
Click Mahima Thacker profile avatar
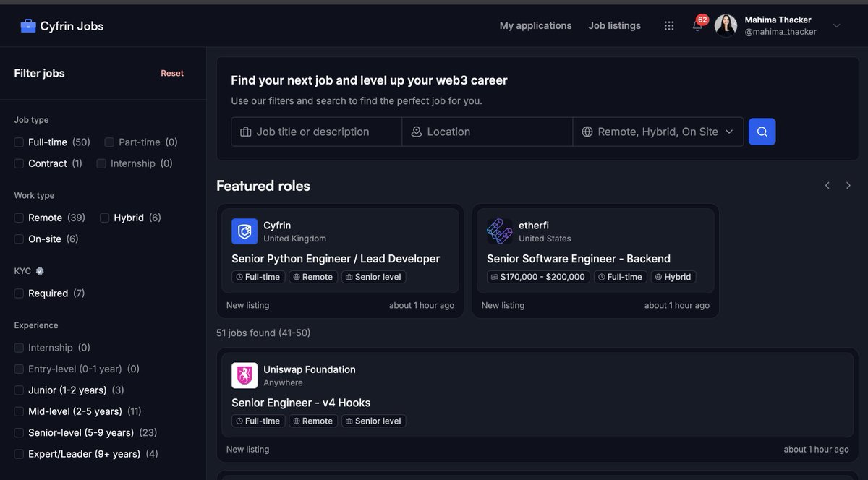[x=726, y=25]
